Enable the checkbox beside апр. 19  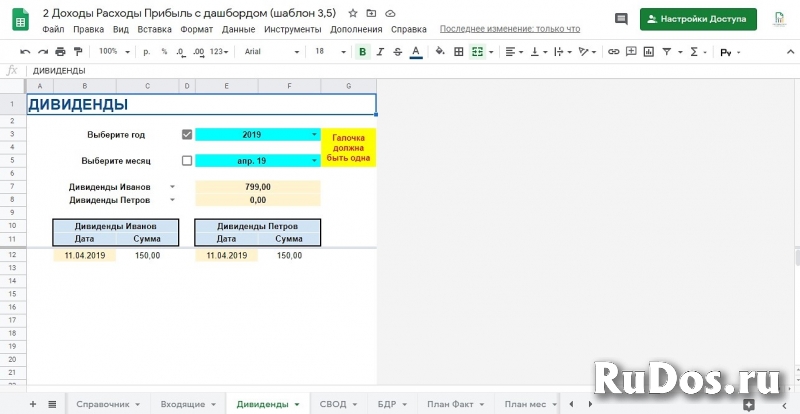(187, 160)
